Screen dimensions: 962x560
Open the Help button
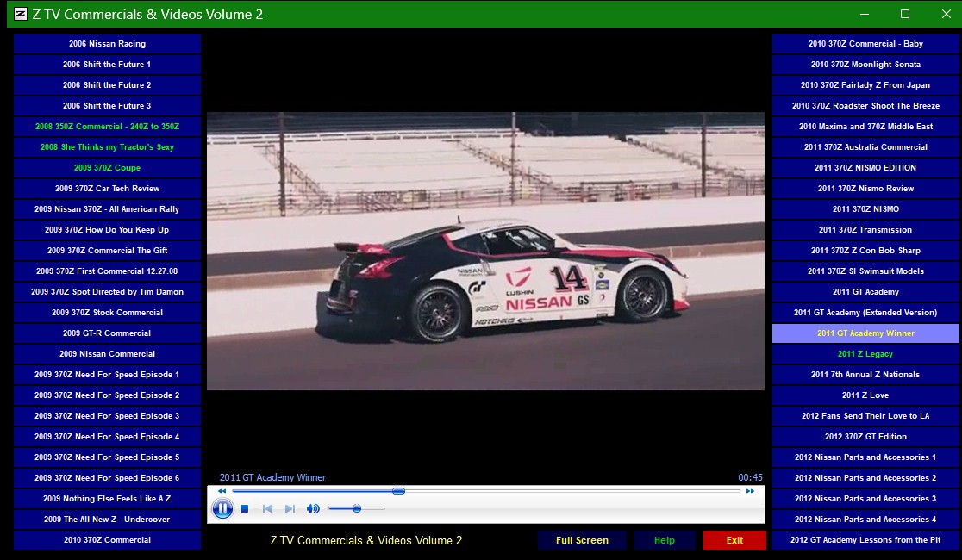pos(664,540)
